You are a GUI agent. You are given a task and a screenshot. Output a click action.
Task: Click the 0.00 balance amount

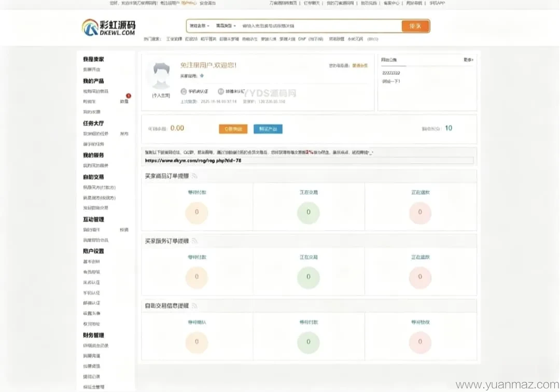[x=177, y=128]
